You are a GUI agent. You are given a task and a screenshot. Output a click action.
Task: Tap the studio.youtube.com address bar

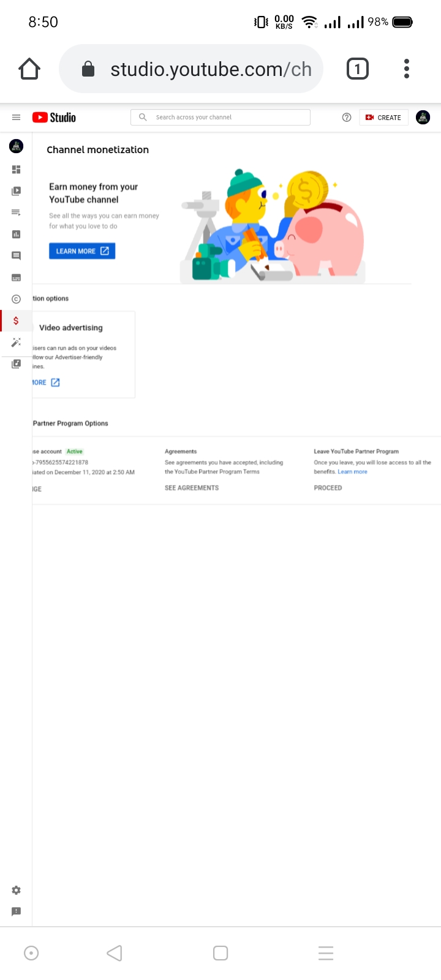tap(191, 69)
